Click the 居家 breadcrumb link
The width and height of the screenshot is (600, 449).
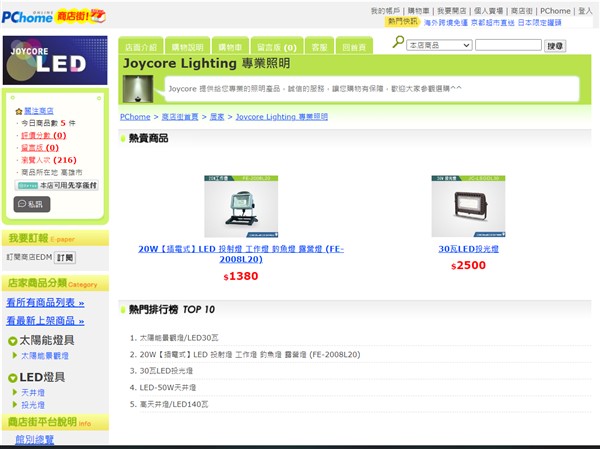coord(217,117)
